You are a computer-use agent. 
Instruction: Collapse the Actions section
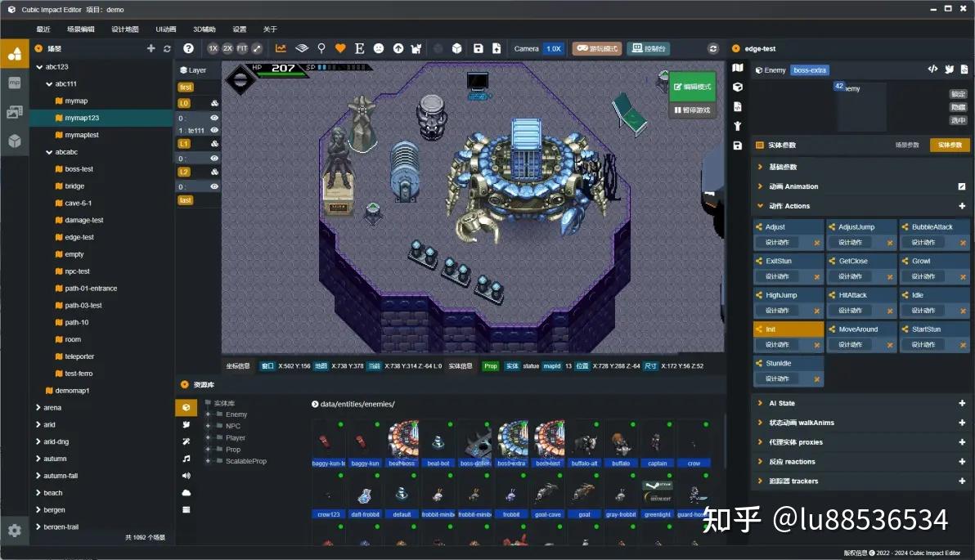[760, 206]
